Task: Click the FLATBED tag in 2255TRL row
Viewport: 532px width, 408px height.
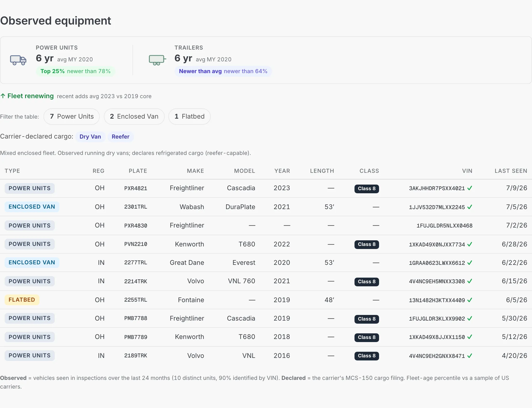Action: point(22,300)
